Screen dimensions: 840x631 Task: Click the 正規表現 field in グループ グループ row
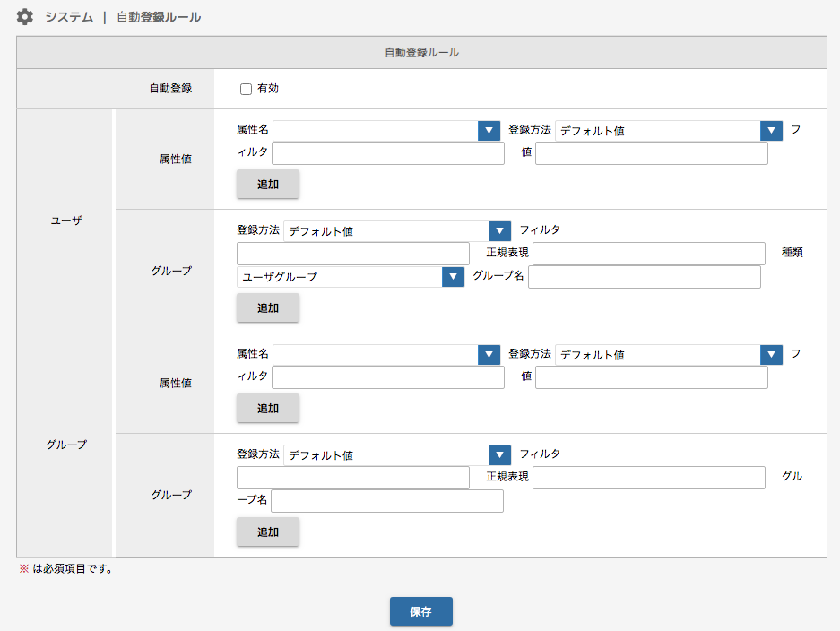(649, 477)
